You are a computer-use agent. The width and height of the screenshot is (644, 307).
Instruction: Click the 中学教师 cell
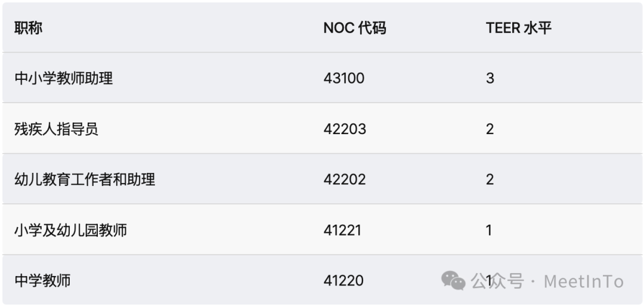coord(43,281)
